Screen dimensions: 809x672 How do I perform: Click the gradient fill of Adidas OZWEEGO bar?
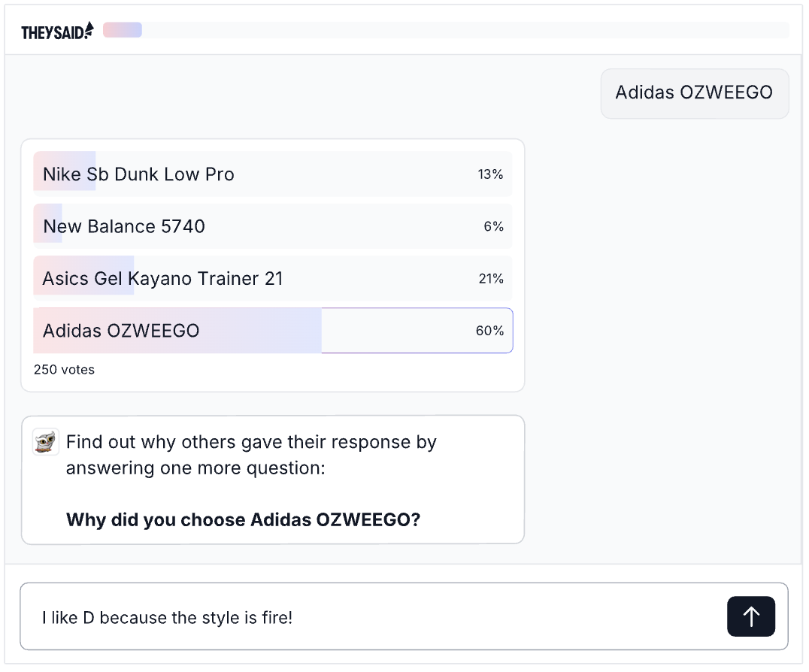tap(256, 331)
